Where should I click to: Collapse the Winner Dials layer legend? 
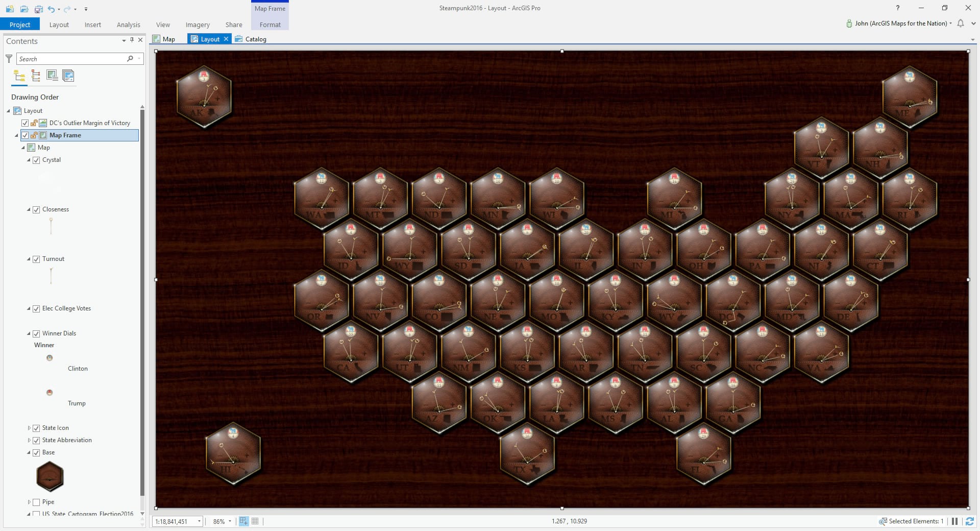click(29, 333)
